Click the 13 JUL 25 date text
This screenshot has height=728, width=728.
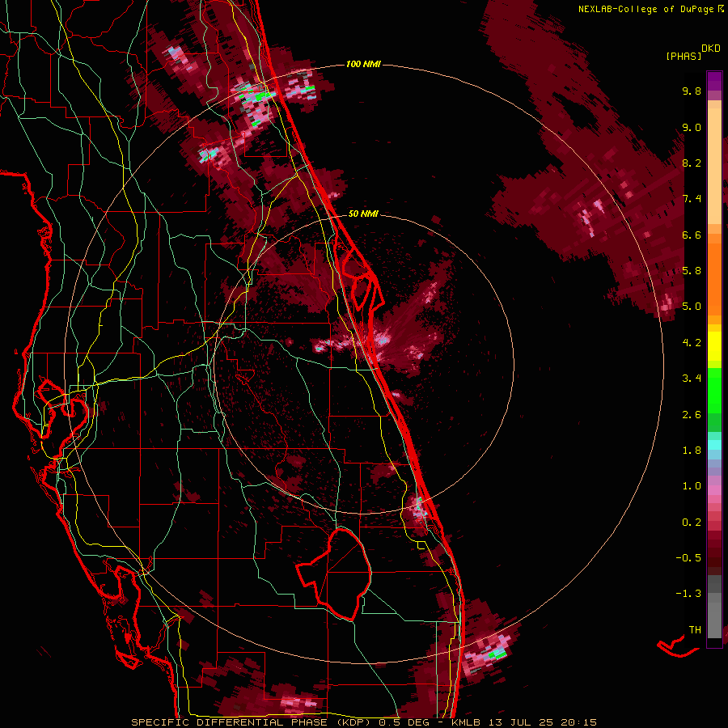click(x=522, y=722)
